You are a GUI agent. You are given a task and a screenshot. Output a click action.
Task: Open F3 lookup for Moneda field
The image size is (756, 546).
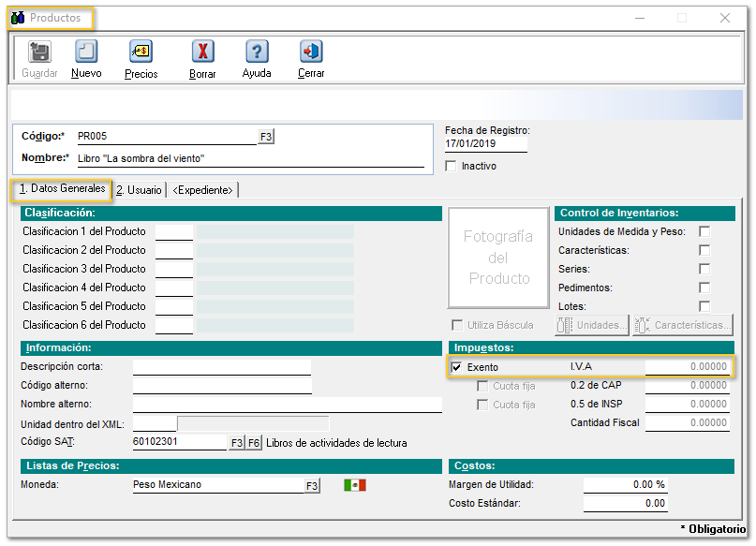(x=312, y=485)
